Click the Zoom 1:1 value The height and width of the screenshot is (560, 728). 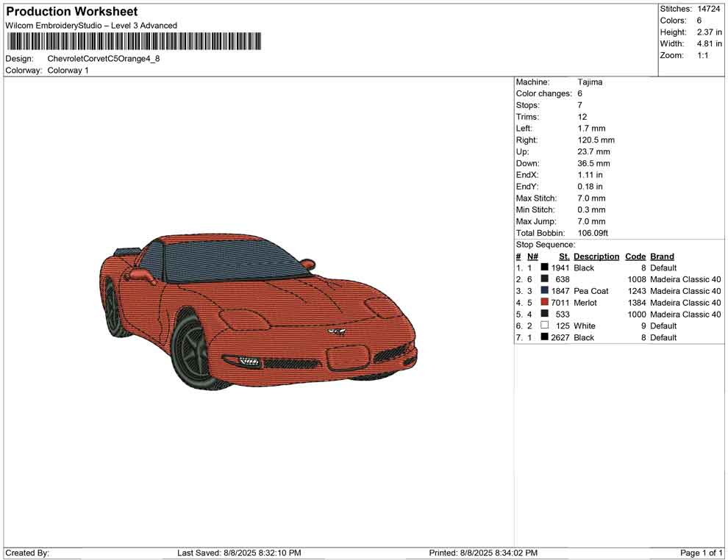[702, 56]
